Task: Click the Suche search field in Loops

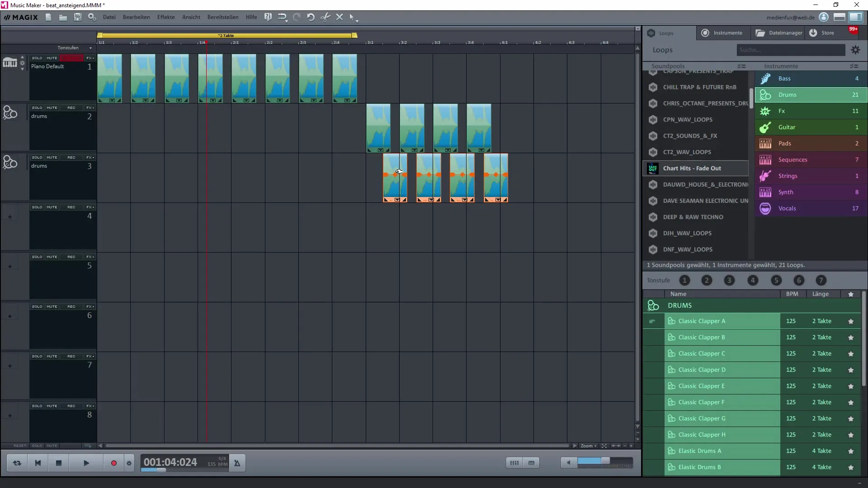Action: [x=791, y=50]
